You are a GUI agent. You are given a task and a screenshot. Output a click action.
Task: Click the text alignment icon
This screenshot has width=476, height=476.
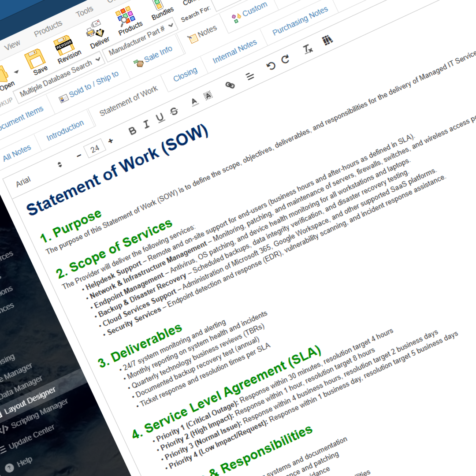(x=250, y=76)
